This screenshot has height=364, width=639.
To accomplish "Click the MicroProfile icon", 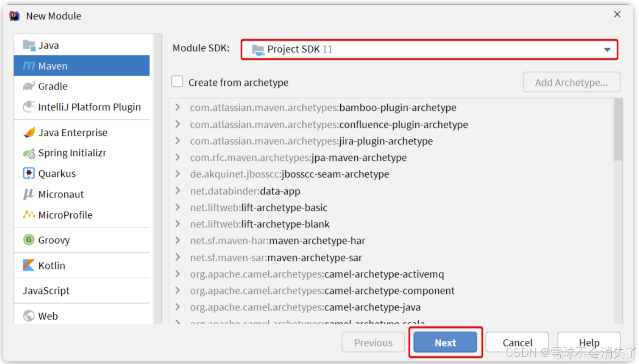I will coord(29,214).
